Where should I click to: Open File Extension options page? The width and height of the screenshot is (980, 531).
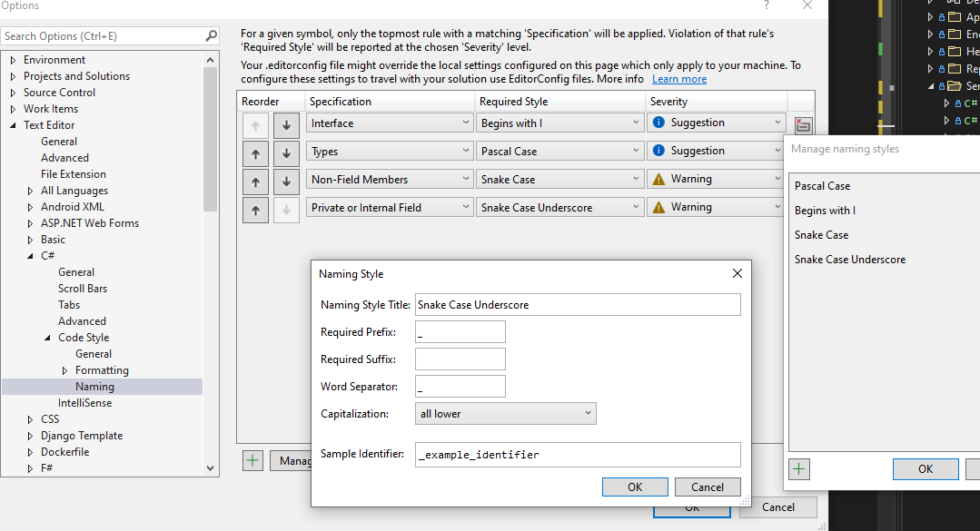coord(74,174)
